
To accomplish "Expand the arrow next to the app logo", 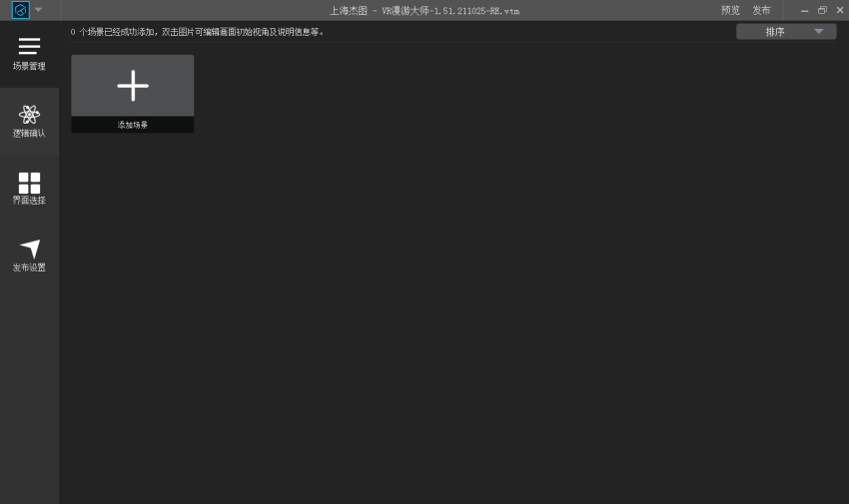I will pyautogui.click(x=38, y=10).
